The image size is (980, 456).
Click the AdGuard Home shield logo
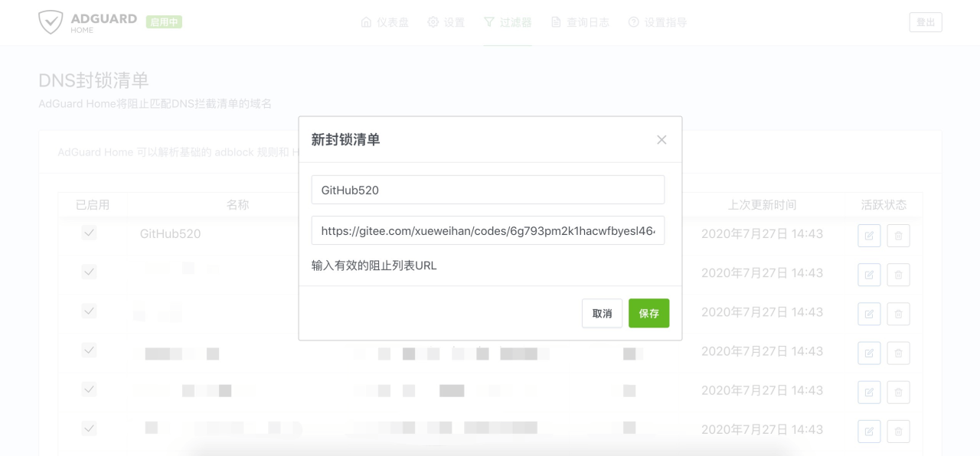click(51, 22)
